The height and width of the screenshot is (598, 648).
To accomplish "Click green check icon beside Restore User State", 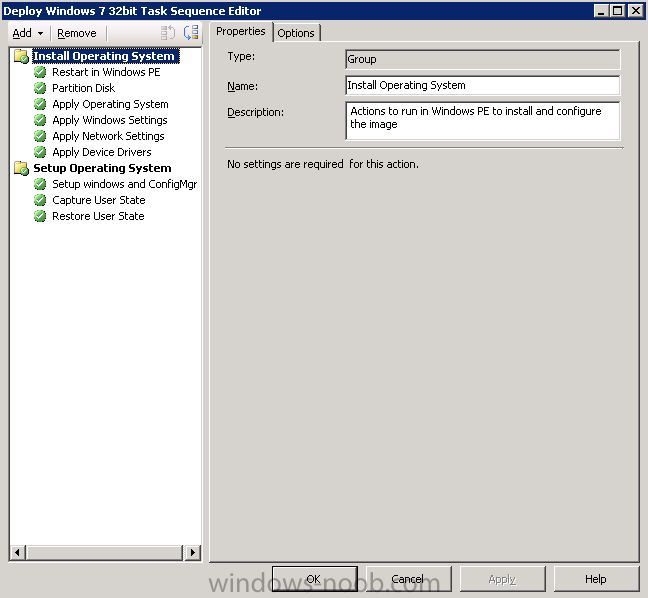I will click(40, 216).
